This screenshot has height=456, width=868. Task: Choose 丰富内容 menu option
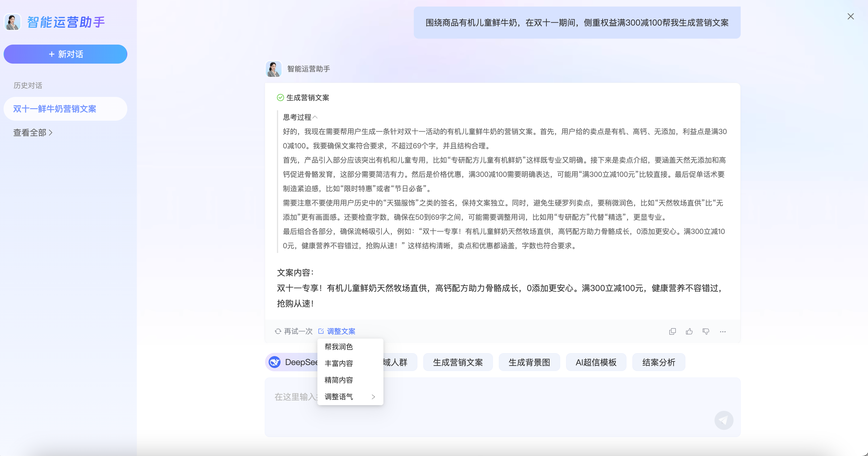click(339, 363)
